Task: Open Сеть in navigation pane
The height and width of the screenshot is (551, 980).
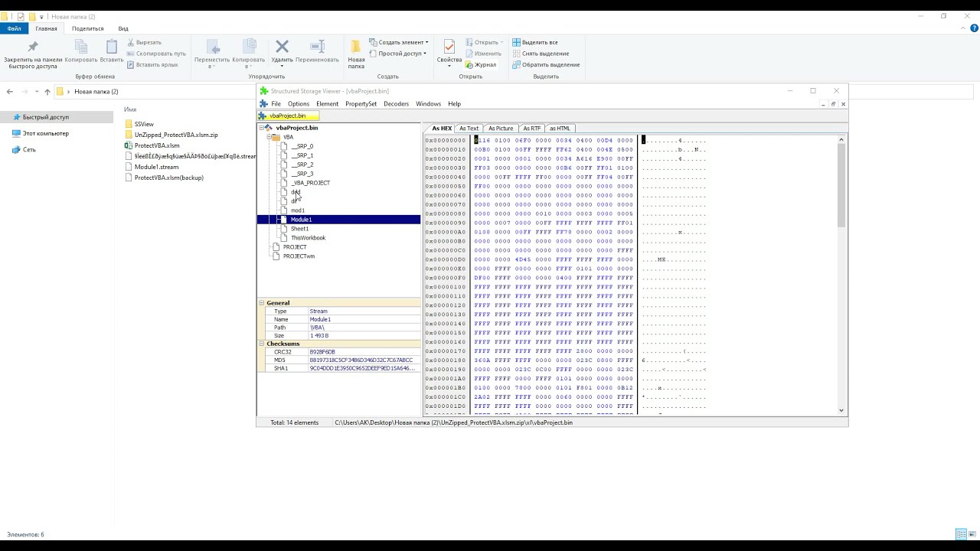Action: pos(29,150)
